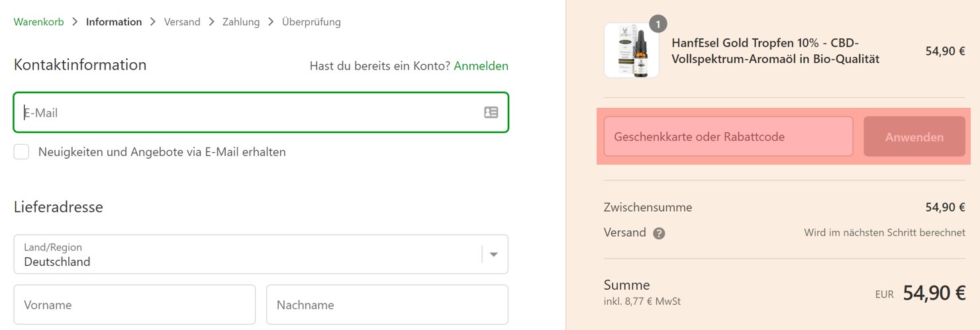
Task: Click the HanfEsel Gold Tropfen product title
Action: (775, 51)
